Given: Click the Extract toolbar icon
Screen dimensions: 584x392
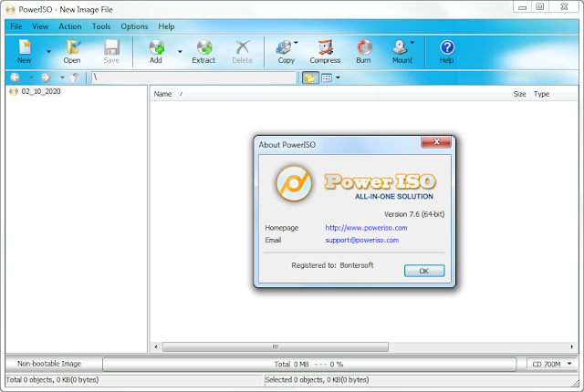Looking at the screenshot, I should point(204,47).
